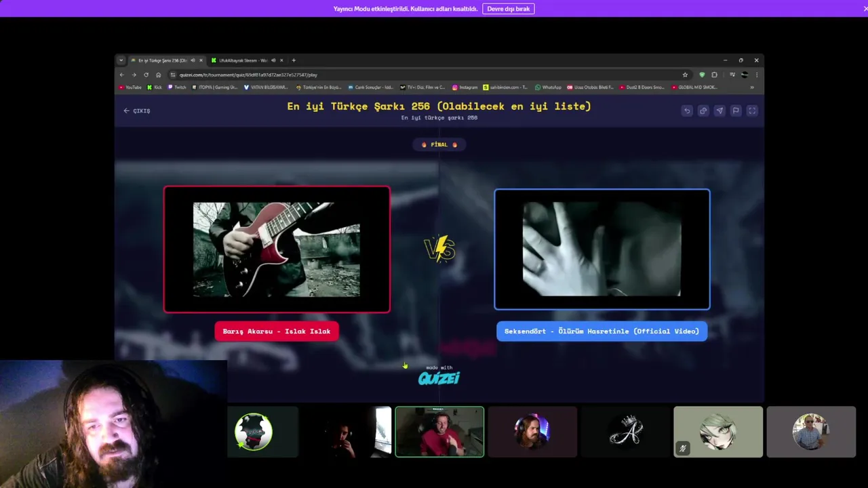Image resolution: width=868 pixels, height=488 pixels.
Task: Open the Ucuz Otobüs Bileti bookmark
Action: coord(591,87)
